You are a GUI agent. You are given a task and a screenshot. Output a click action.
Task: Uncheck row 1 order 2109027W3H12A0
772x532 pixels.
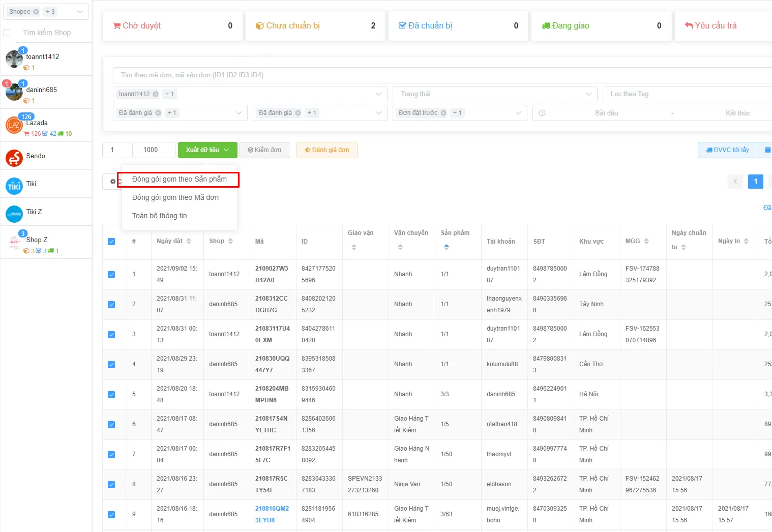[111, 275]
